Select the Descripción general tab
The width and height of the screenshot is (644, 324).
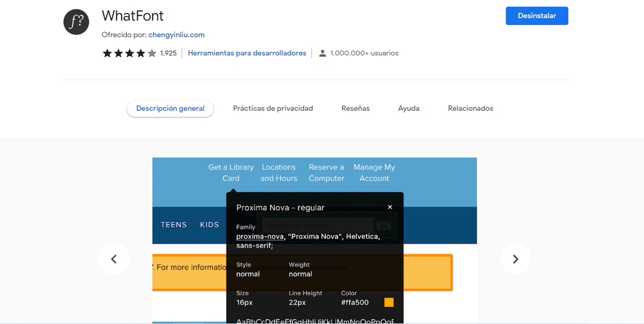[170, 108]
